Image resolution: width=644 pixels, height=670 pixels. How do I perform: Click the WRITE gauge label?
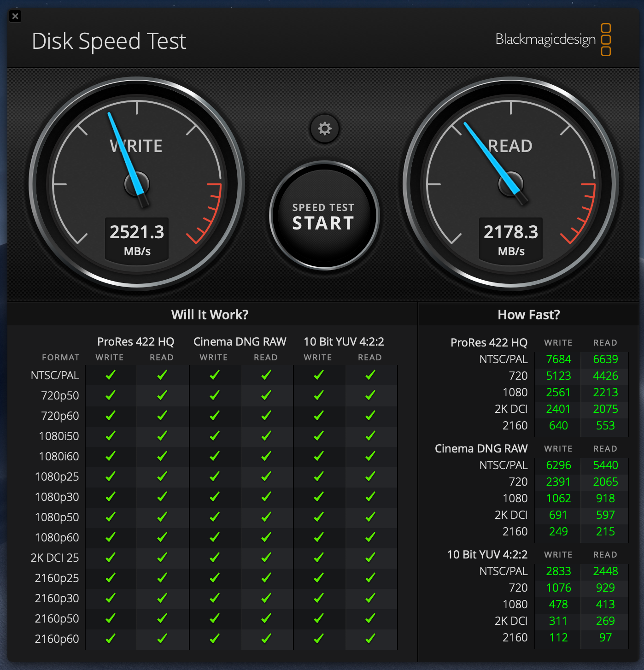136,146
